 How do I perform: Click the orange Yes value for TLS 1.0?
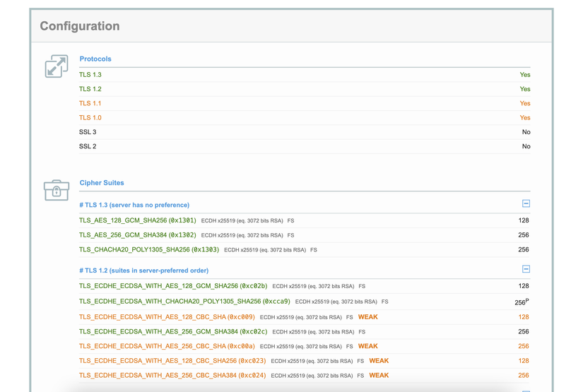point(525,118)
